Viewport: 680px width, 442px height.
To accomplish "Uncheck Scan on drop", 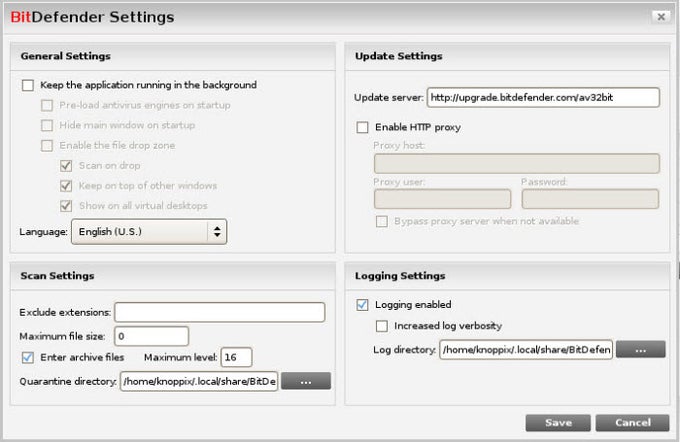I will pos(66,166).
